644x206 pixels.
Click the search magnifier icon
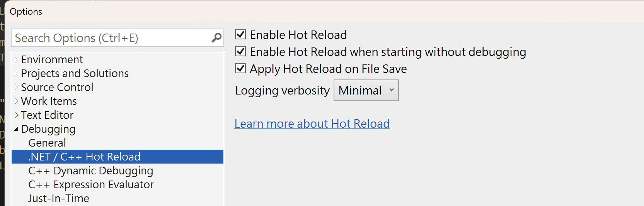(x=216, y=38)
